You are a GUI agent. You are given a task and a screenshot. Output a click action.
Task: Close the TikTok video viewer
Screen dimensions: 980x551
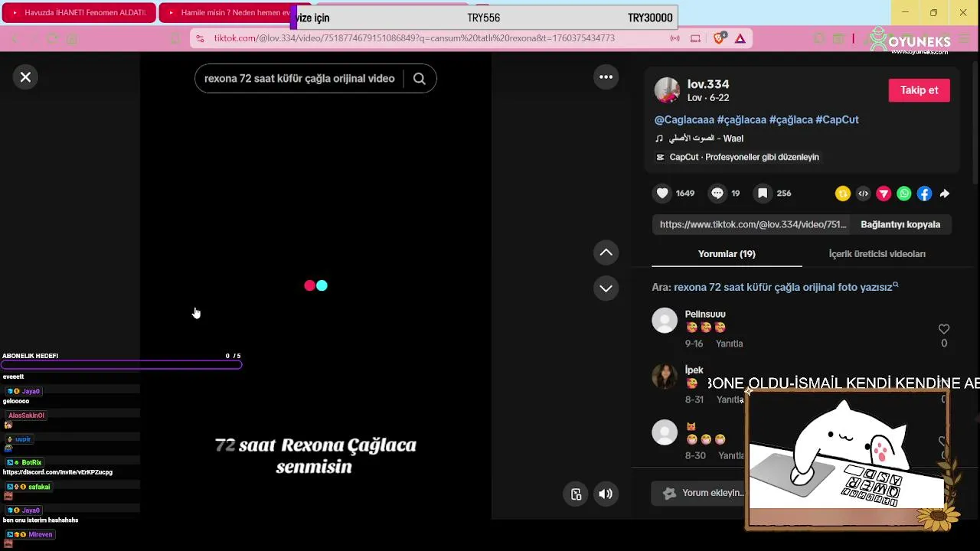[25, 77]
